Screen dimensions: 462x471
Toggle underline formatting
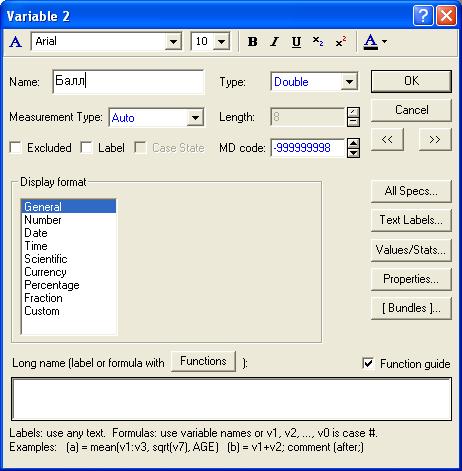[x=296, y=42]
